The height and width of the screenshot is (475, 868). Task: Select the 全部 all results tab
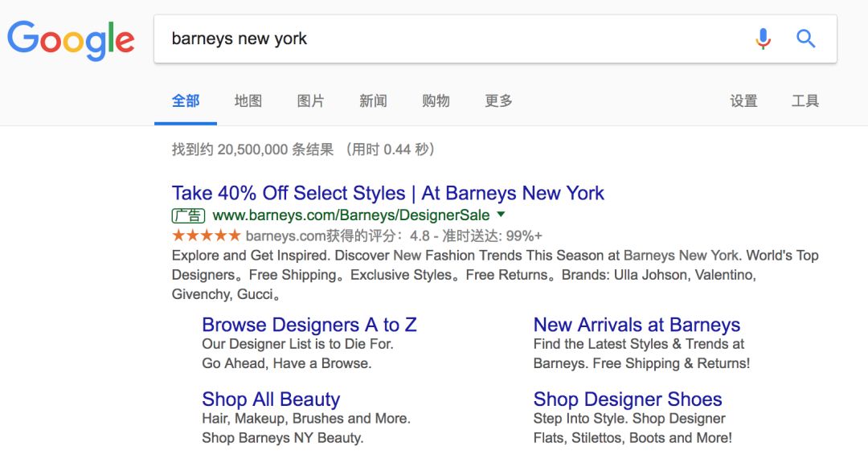(x=186, y=101)
